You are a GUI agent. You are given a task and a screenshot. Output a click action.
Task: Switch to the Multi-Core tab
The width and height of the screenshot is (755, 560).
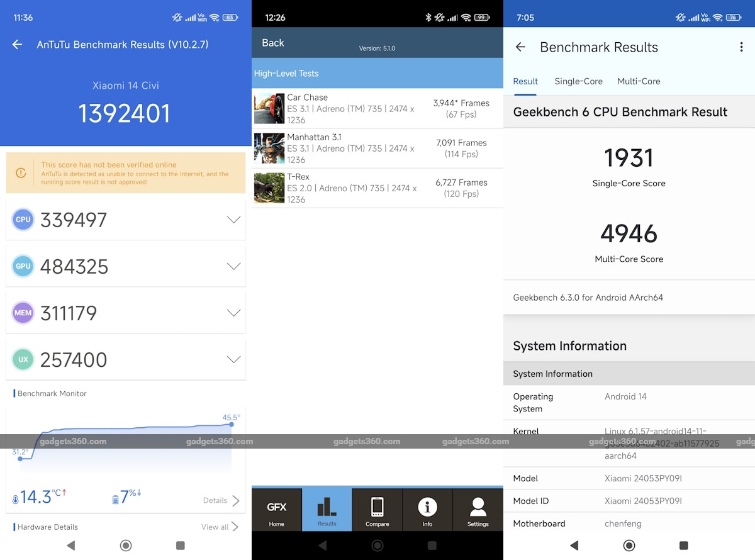point(639,81)
